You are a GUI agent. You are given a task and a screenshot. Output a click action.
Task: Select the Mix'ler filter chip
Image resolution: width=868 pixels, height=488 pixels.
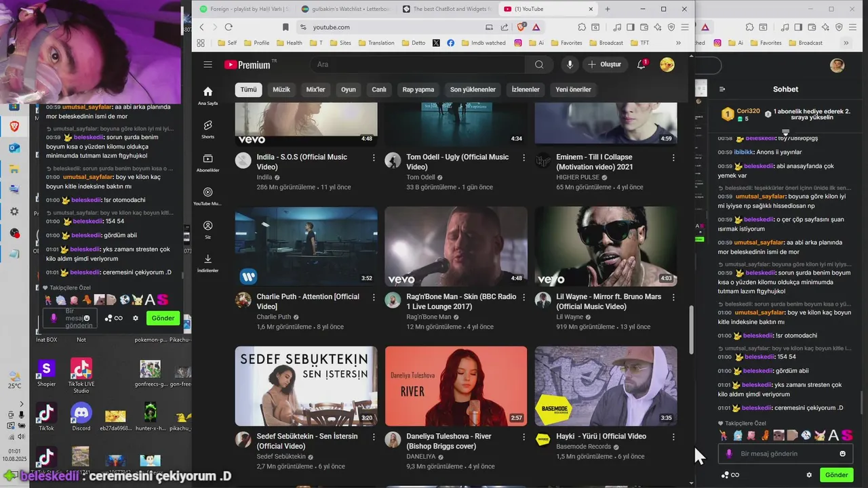[315, 89]
